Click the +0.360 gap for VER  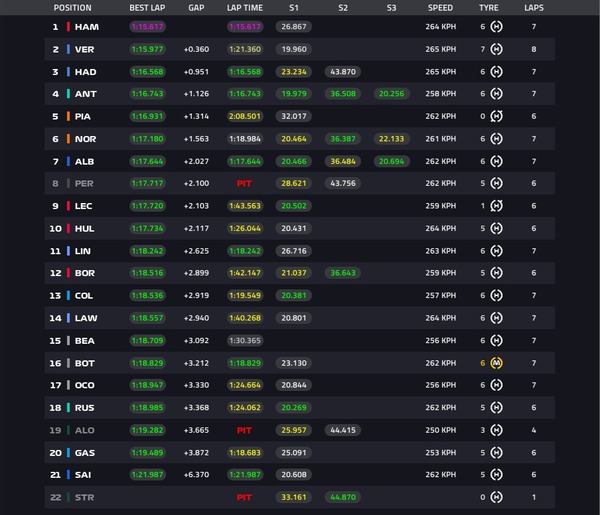(x=196, y=49)
